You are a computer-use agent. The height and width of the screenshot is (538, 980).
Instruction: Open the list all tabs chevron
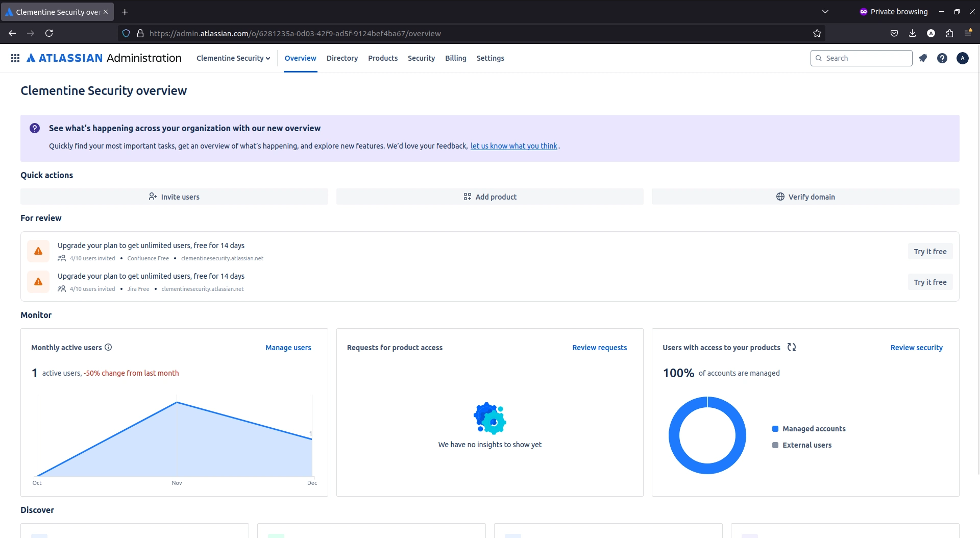tap(825, 11)
